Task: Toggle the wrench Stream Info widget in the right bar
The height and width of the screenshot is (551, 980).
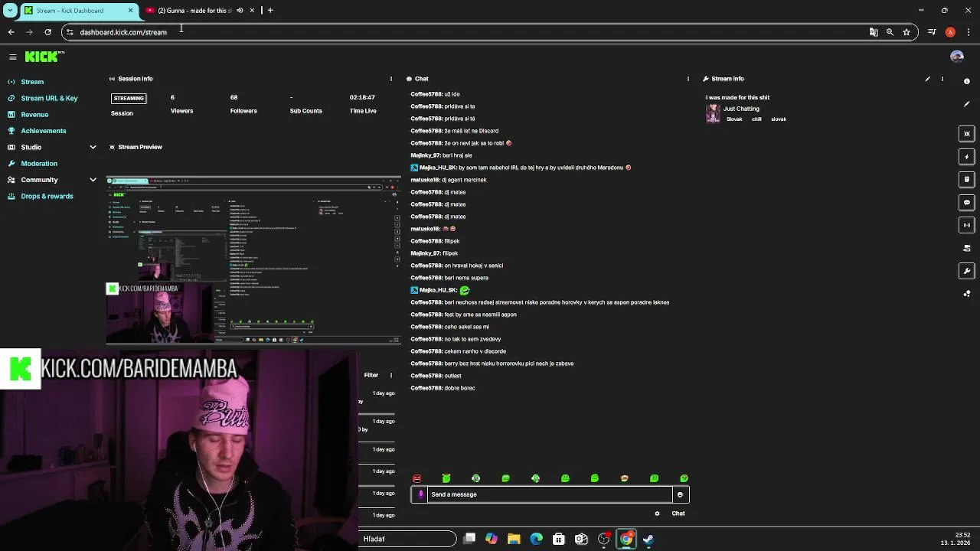Action: click(967, 271)
